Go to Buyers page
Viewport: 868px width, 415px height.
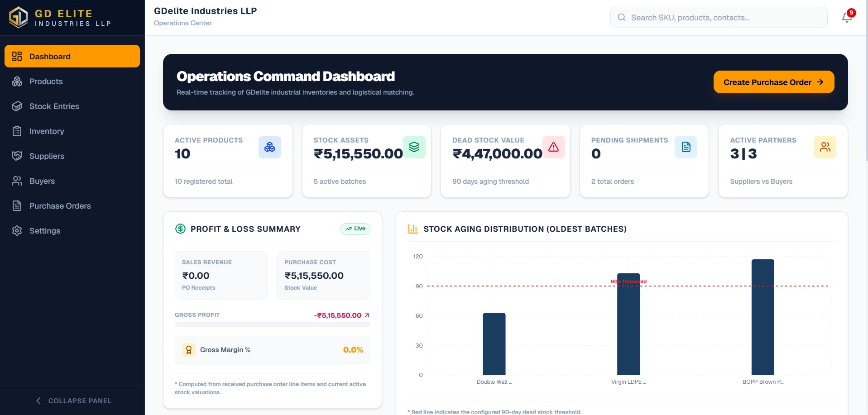click(72, 181)
